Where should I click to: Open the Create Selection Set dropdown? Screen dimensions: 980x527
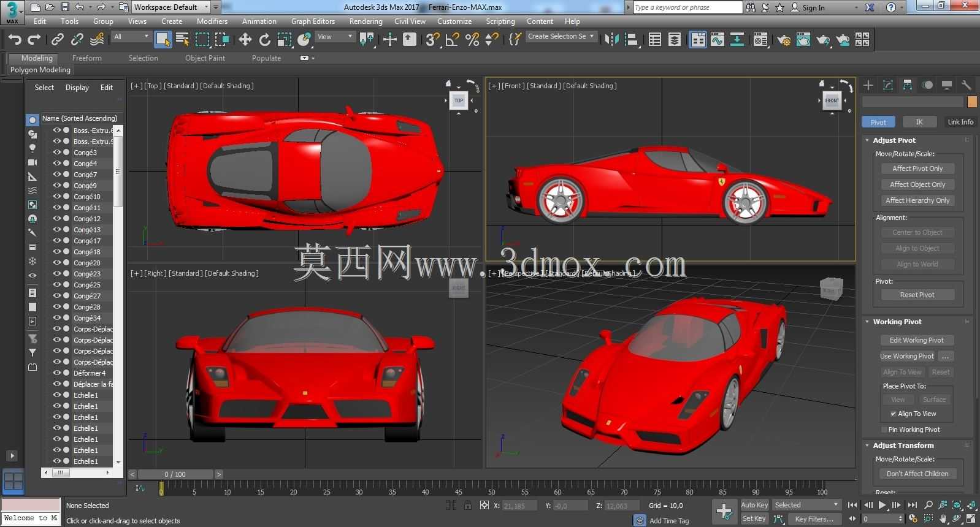click(561, 37)
